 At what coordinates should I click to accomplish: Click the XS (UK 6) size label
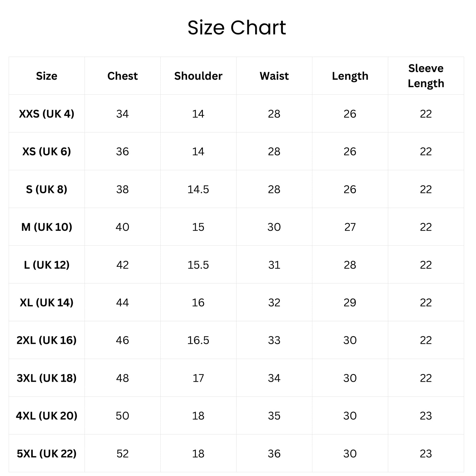point(47,151)
